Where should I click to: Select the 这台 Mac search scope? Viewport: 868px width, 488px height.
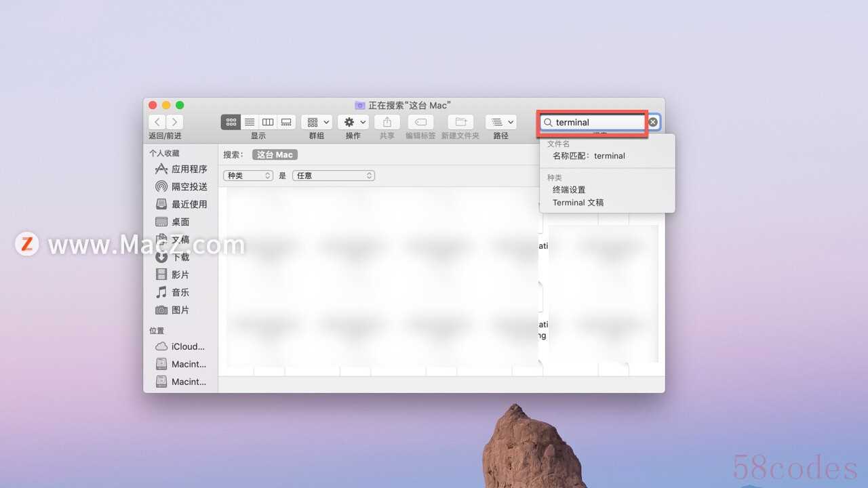click(275, 155)
